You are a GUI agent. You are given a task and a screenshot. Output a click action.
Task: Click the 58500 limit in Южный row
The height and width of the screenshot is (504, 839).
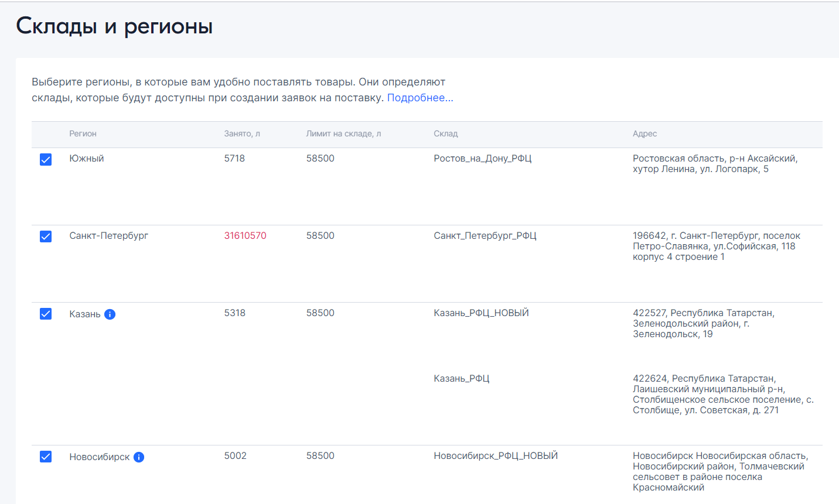pos(320,159)
